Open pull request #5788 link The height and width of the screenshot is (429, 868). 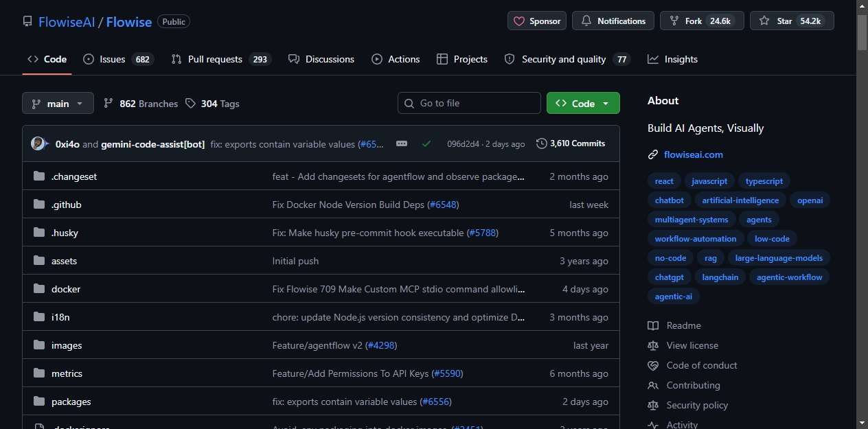tap(483, 233)
